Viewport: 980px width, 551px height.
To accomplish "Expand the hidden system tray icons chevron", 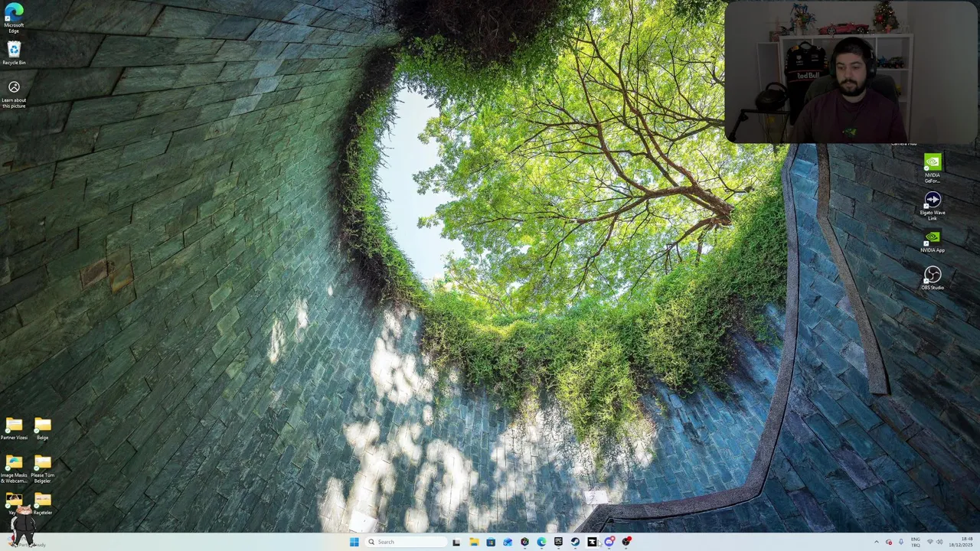I will coord(877,542).
